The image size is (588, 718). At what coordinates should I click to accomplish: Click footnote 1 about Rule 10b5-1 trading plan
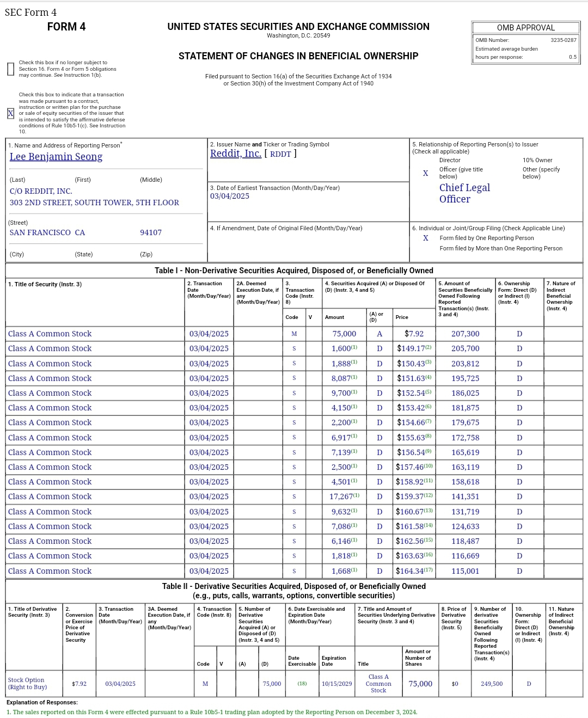pos(212,712)
